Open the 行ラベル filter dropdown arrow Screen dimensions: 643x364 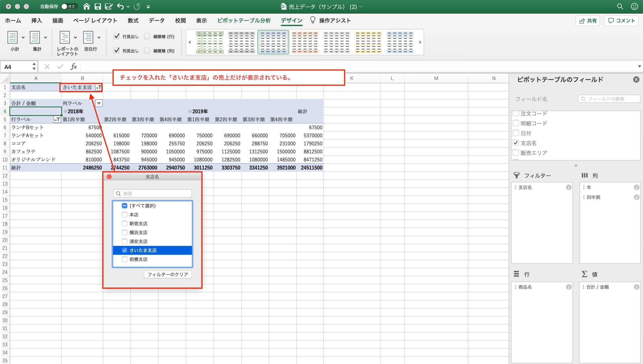57,120
